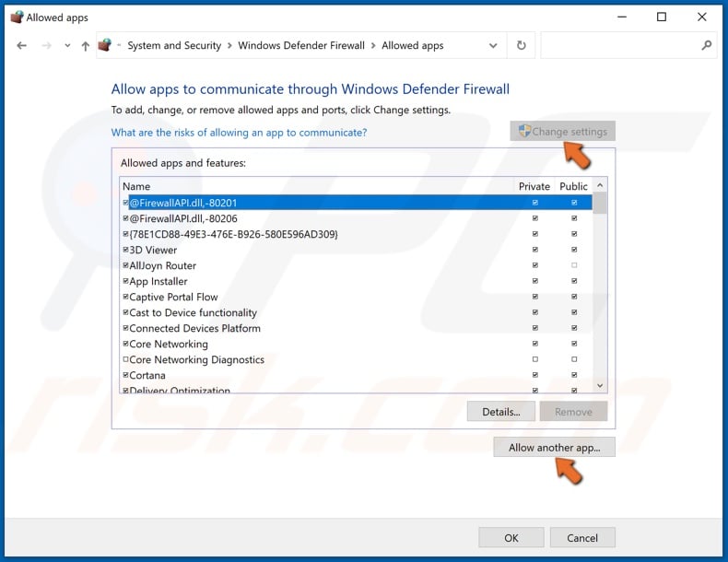Click the Allowed apps breadcrumb
The height and width of the screenshot is (562, 728).
pyautogui.click(x=413, y=45)
